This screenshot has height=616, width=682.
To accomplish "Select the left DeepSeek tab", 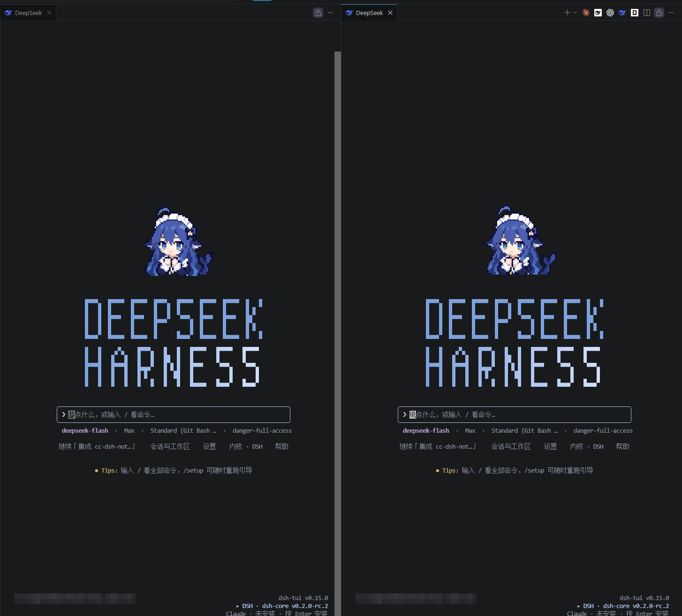I will (28, 13).
